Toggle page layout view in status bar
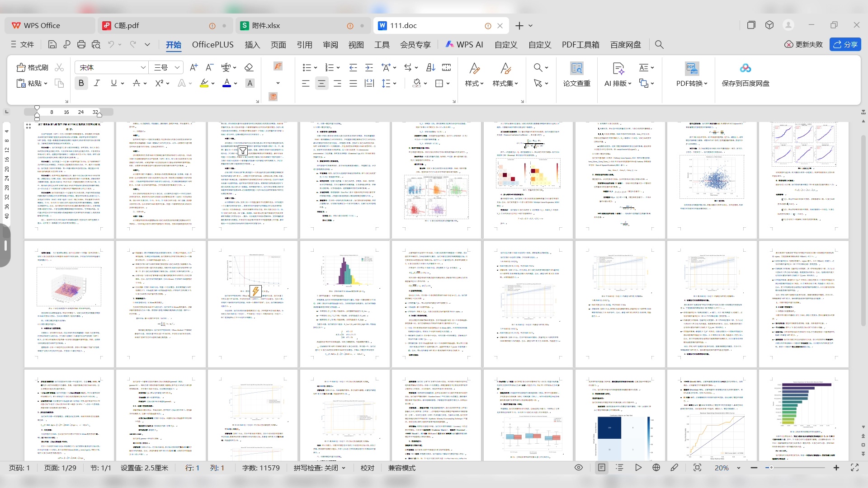Image resolution: width=868 pixels, height=488 pixels. (601, 468)
